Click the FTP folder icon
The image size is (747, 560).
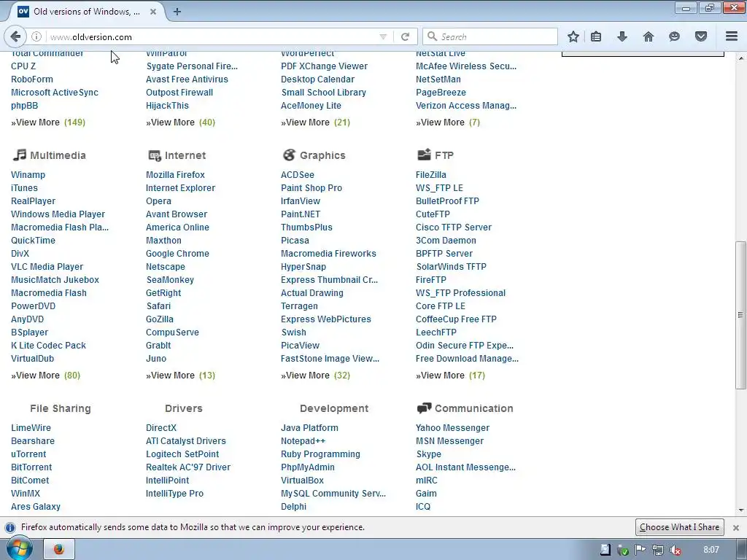click(x=424, y=155)
